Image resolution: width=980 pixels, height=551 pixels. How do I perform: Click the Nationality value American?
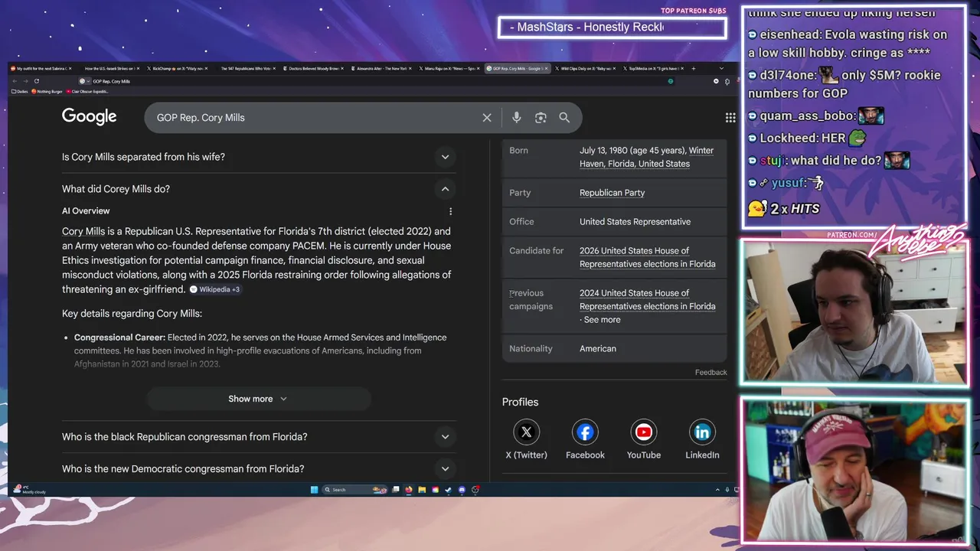598,349
